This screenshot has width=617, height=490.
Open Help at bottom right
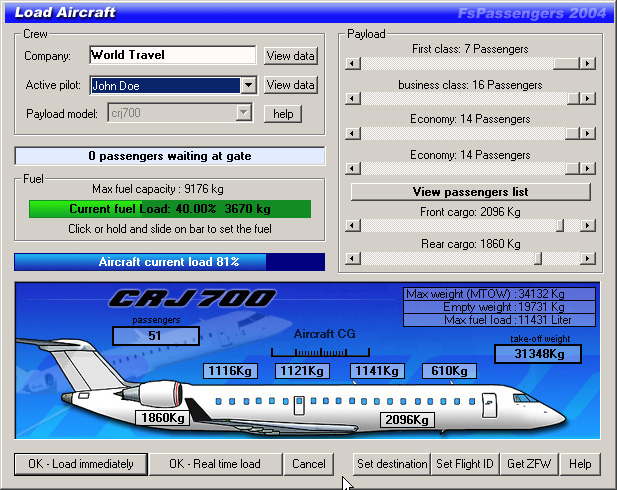click(x=580, y=464)
